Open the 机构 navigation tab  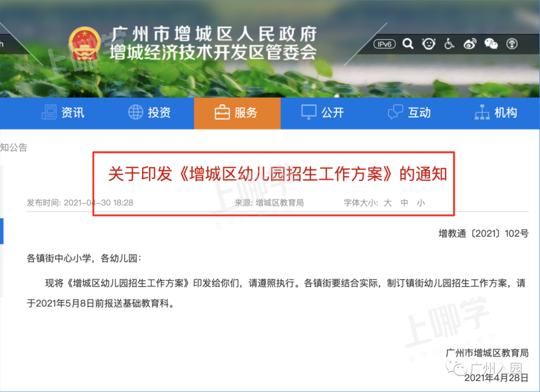pyautogui.click(x=496, y=113)
